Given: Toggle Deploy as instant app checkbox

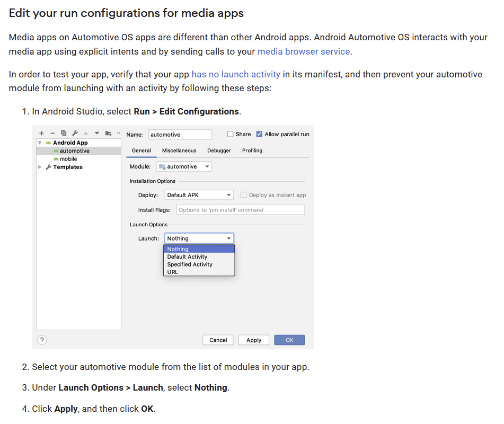Looking at the screenshot, I should [244, 195].
